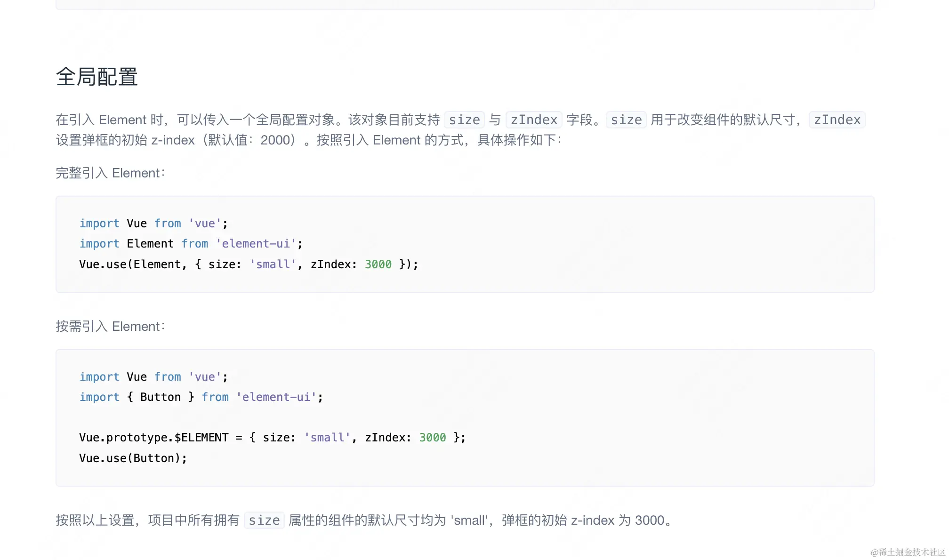Click the import Element from 'element-ui' line
Screen dimensions: 949x560
tap(191, 244)
